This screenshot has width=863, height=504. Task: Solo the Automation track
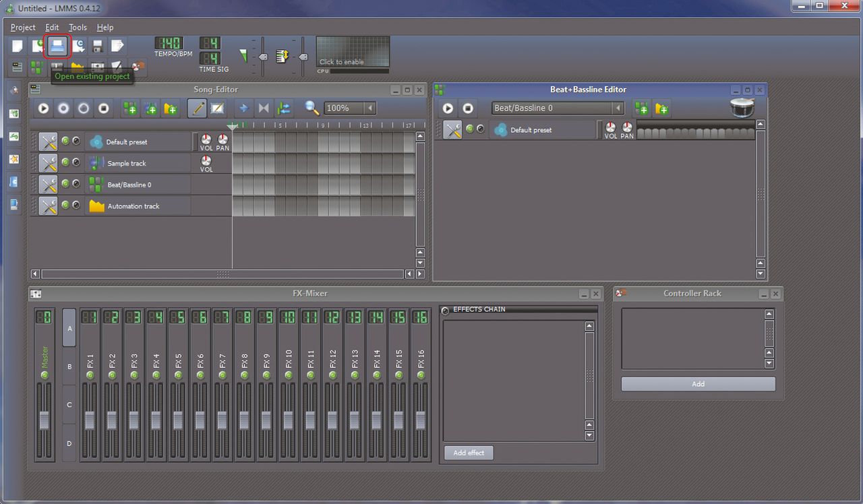point(76,205)
